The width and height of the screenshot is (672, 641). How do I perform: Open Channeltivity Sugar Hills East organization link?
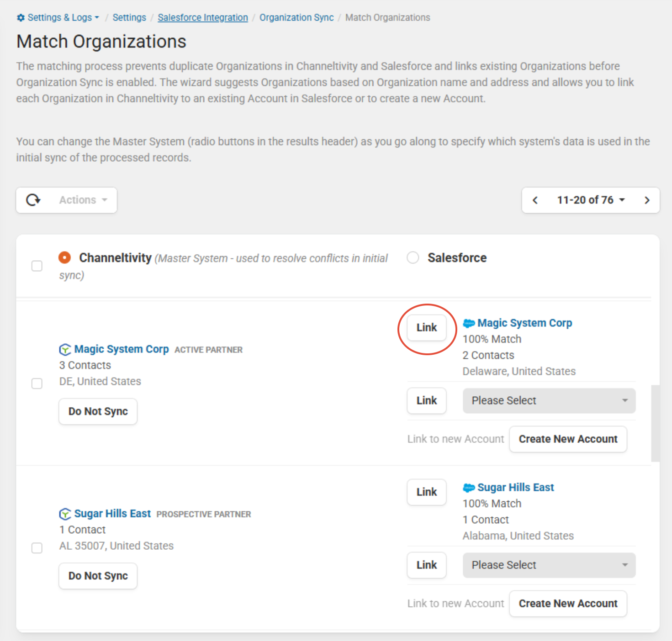112,514
